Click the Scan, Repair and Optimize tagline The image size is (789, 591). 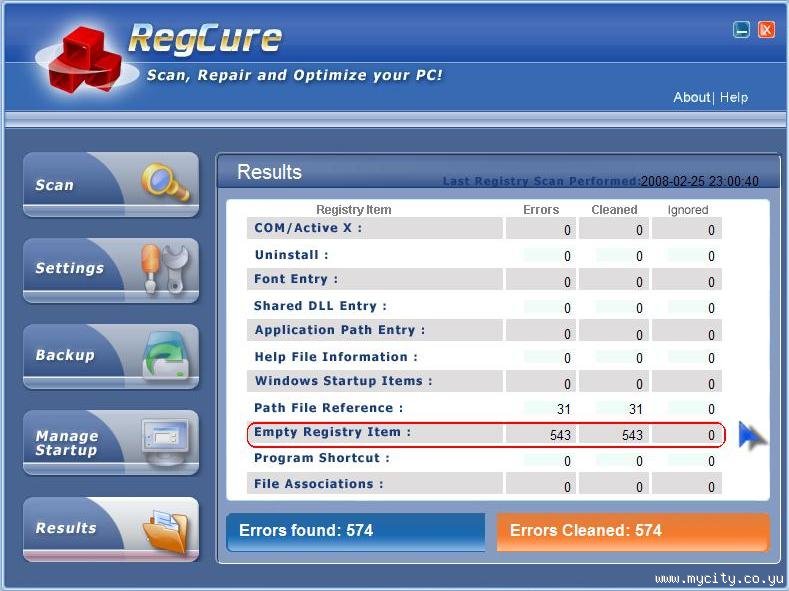294,75
